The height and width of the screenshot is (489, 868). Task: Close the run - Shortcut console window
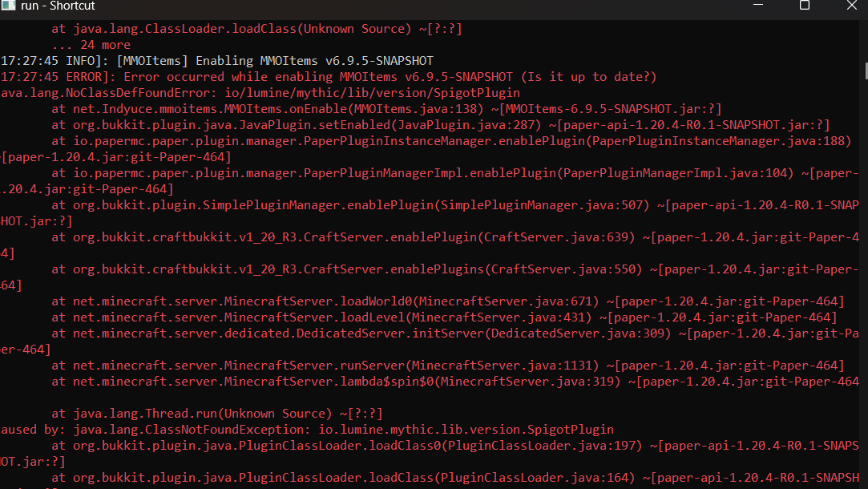851,6
